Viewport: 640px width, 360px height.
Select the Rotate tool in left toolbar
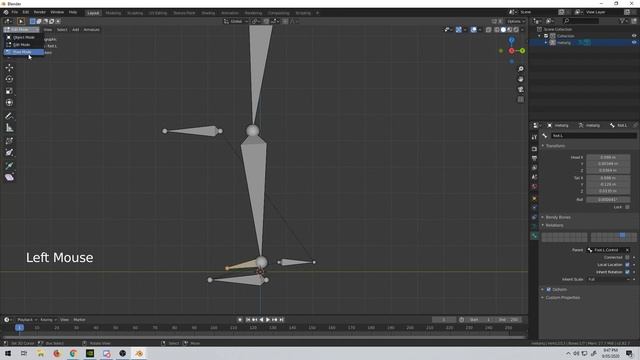tap(9, 79)
